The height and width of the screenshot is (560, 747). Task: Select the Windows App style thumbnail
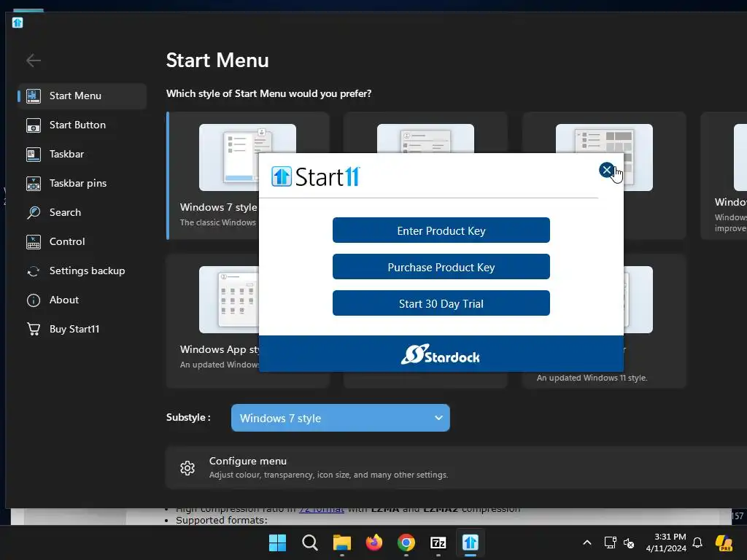228,300
